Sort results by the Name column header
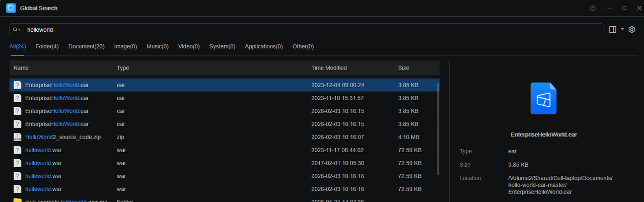The height and width of the screenshot is (202, 644). (21, 68)
